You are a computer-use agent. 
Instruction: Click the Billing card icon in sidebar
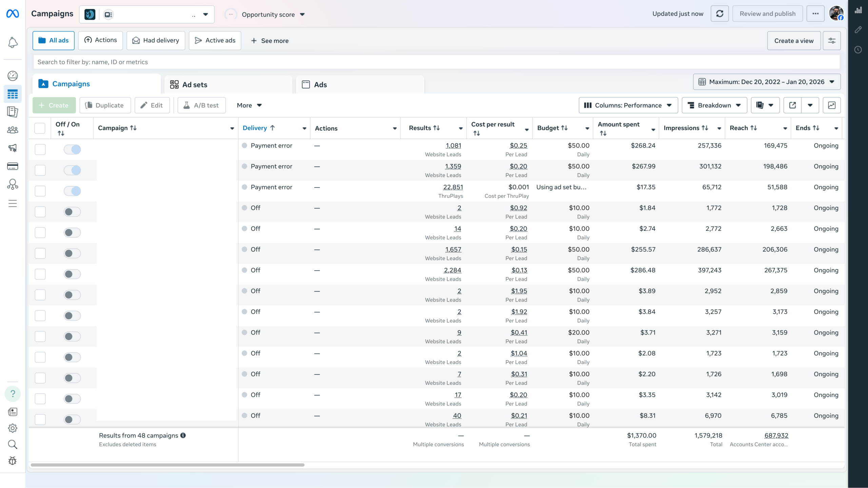pos(13,166)
